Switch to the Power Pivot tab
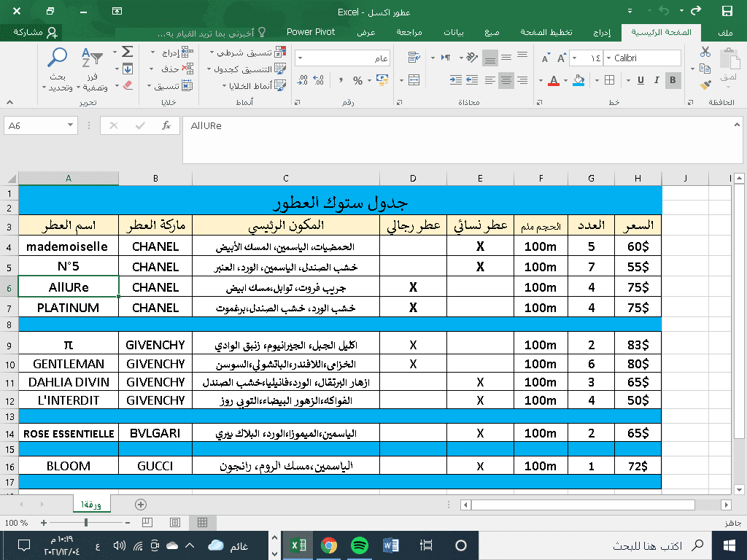 pyautogui.click(x=311, y=32)
